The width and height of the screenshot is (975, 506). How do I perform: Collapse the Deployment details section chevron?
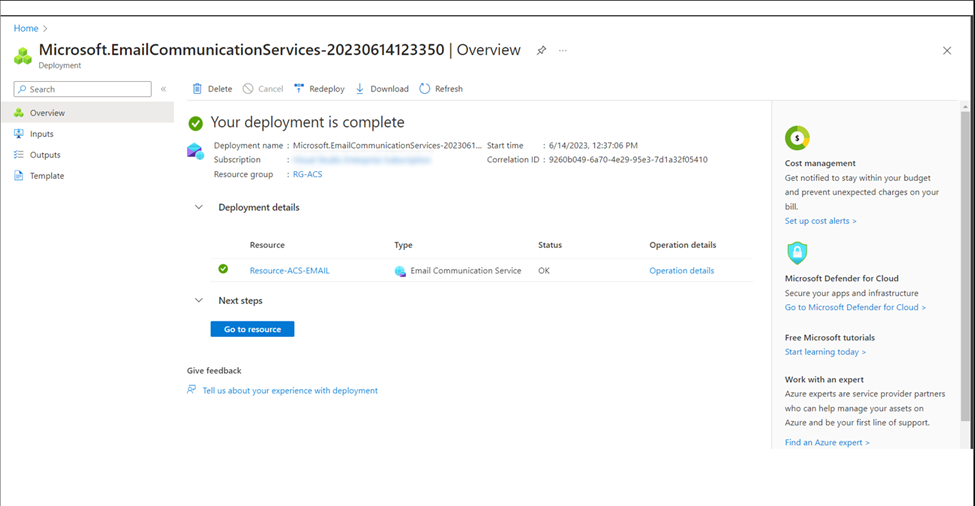point(199,207)
